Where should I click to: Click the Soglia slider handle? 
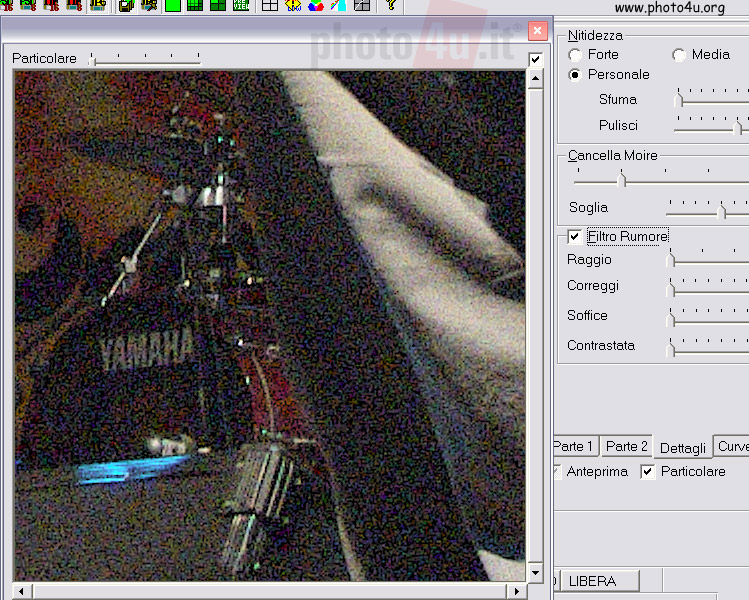[x=722, y=211]
